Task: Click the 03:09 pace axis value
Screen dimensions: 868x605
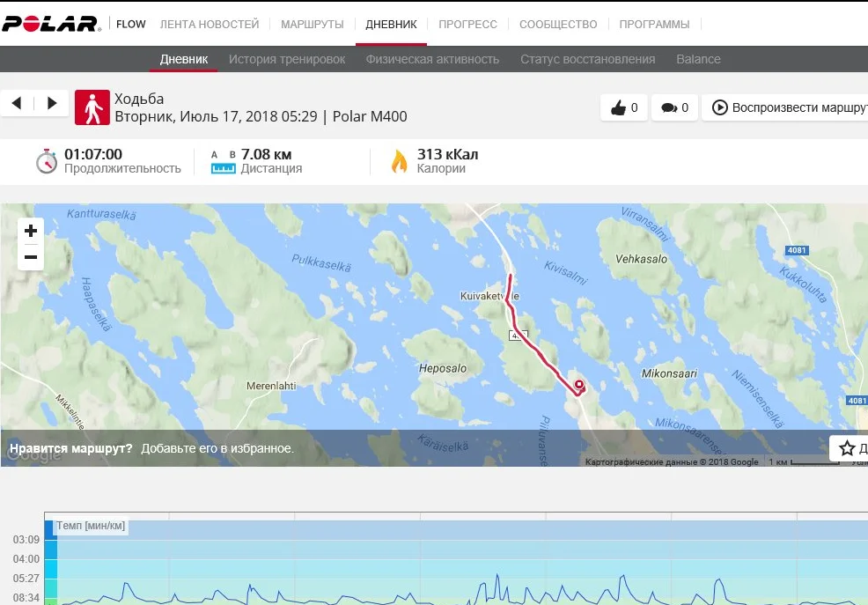Action: tap(26, 540)
